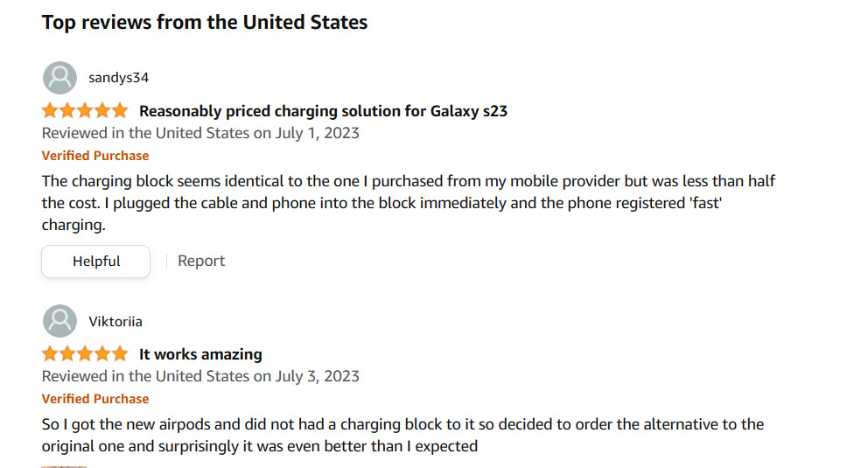Click Verified Purchase under Viktoriia's review

pos(95,399)
